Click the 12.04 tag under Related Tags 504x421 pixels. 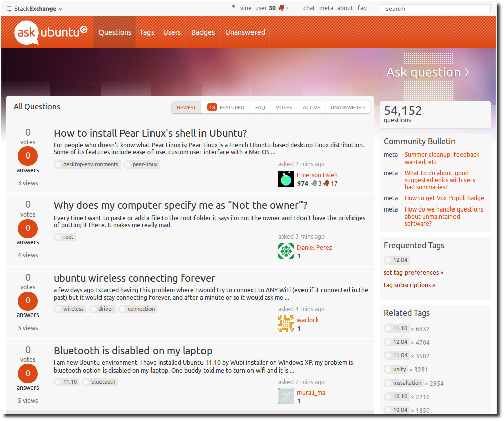pos(396,342)
